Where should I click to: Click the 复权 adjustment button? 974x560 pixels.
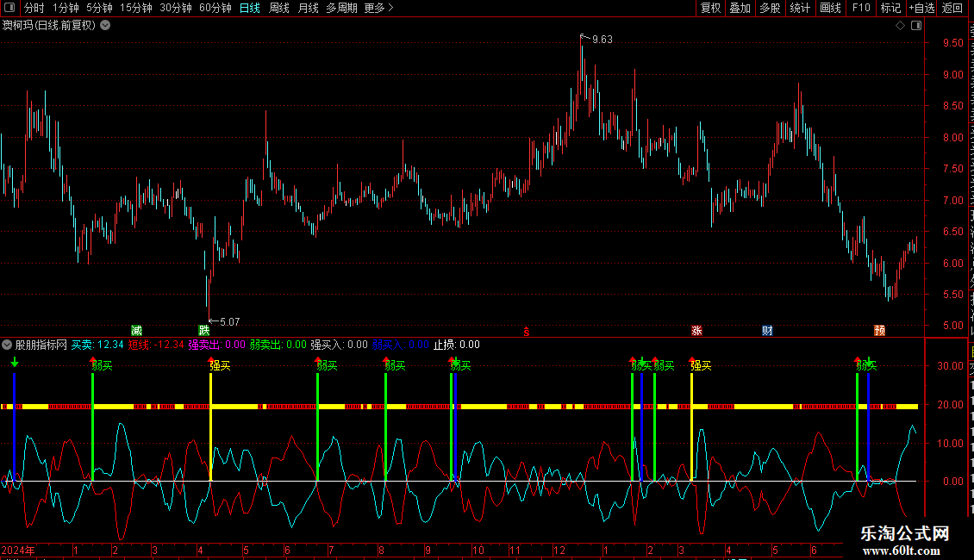pos(710,8)
